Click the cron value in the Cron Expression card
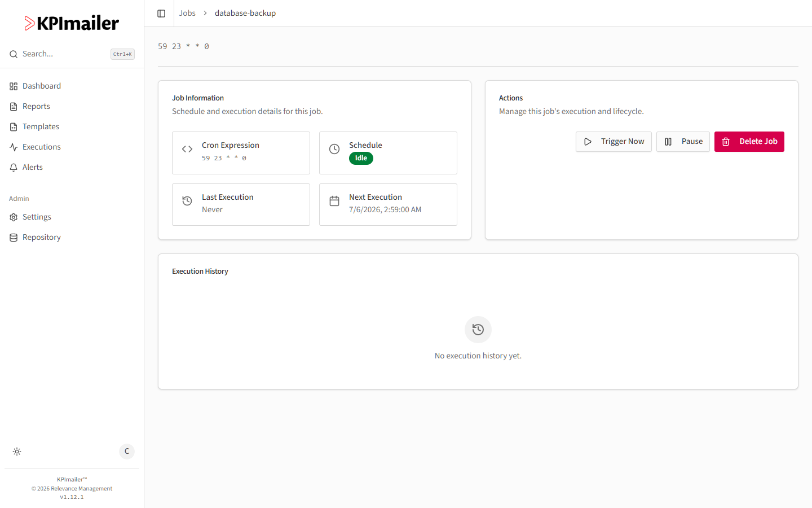812x508 pixels. coord(224,158)
